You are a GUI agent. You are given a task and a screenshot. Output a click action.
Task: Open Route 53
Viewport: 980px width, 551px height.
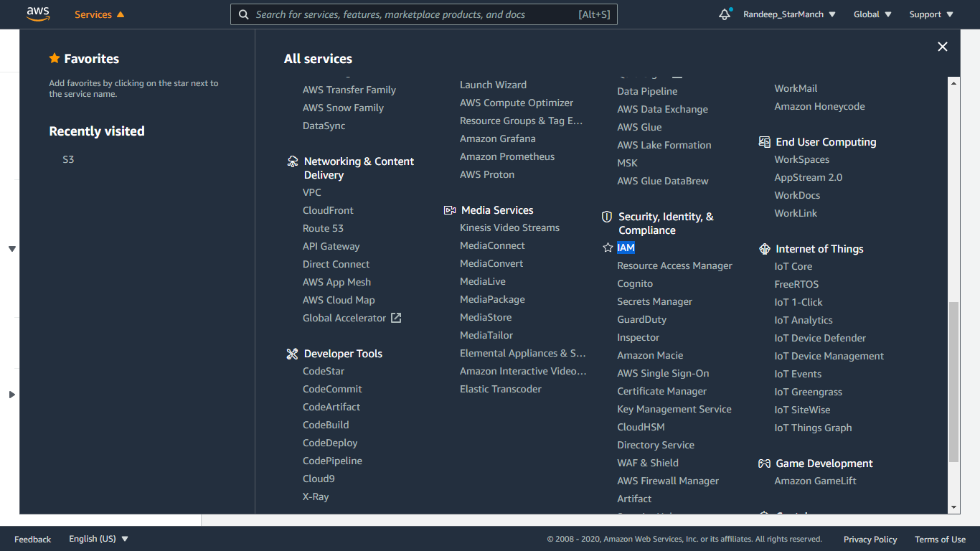[x=323, y=228]
